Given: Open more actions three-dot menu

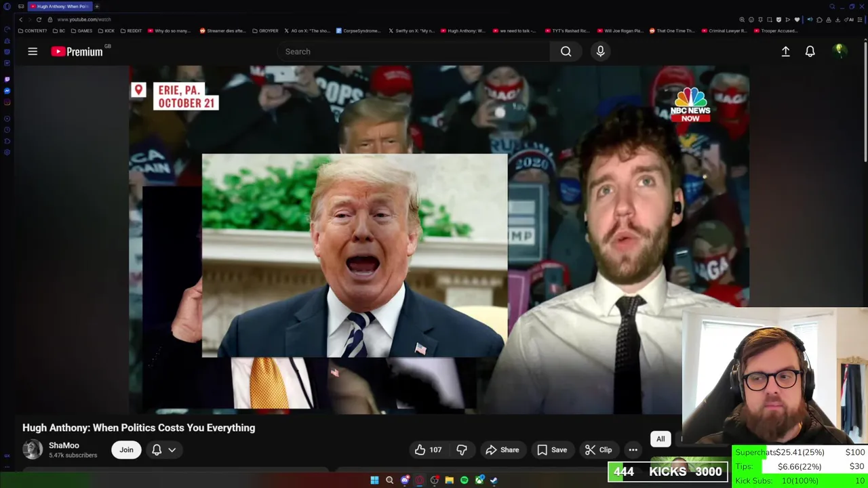Looking at the screenshot, I should point(633,450).
